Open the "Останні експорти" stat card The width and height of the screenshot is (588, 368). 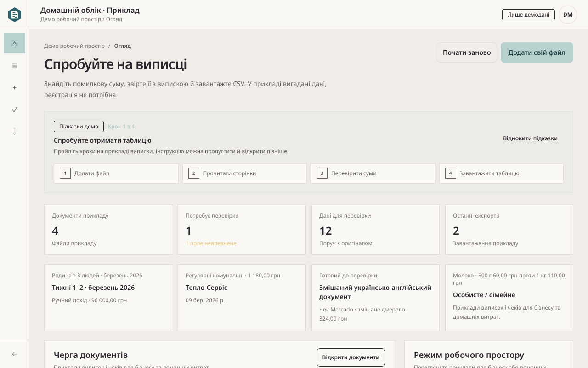coord(509,230)
